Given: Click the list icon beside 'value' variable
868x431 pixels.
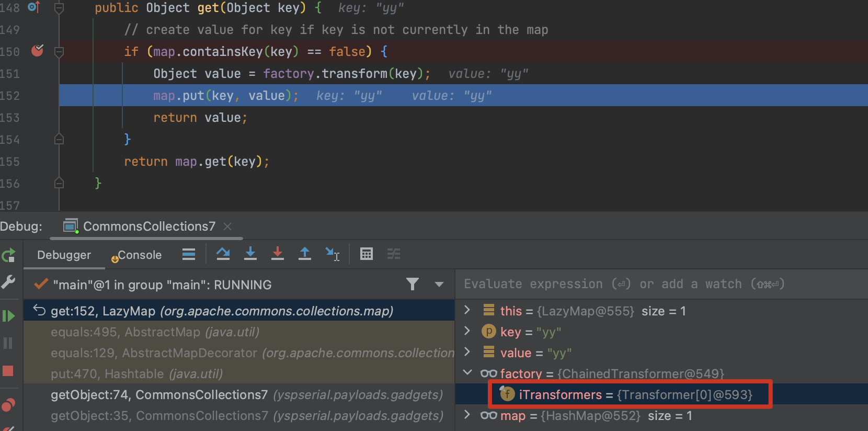Looking at the screenshot, I should click(489, 352).
